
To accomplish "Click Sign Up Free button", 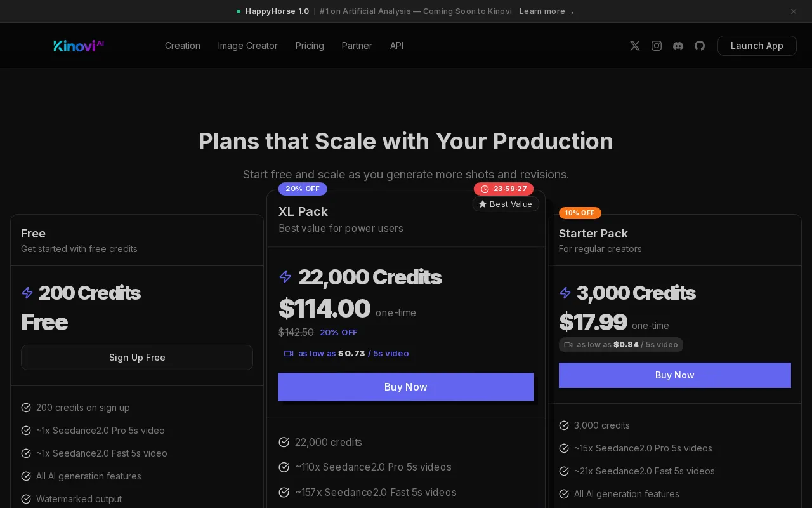I will click(137, 358).
